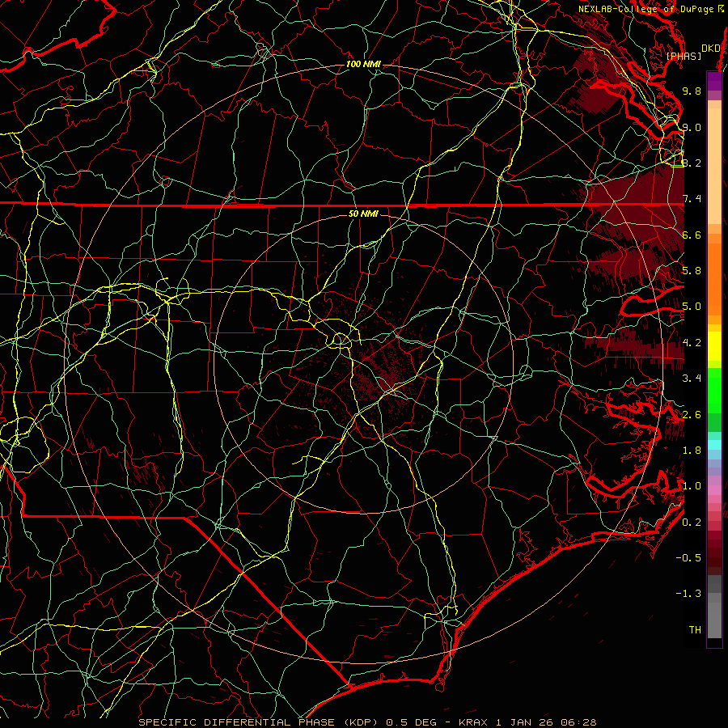Select the 9.0 legend value

[x=692, y=127]
